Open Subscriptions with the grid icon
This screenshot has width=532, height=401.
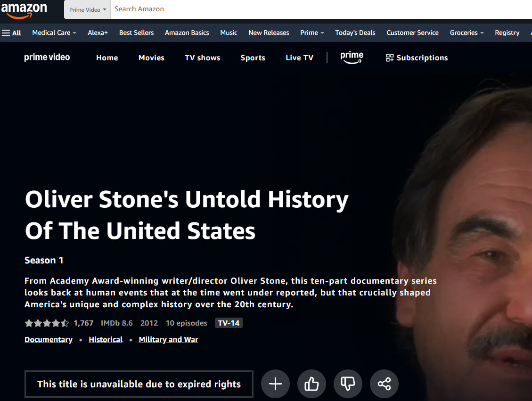coord(417,58)
